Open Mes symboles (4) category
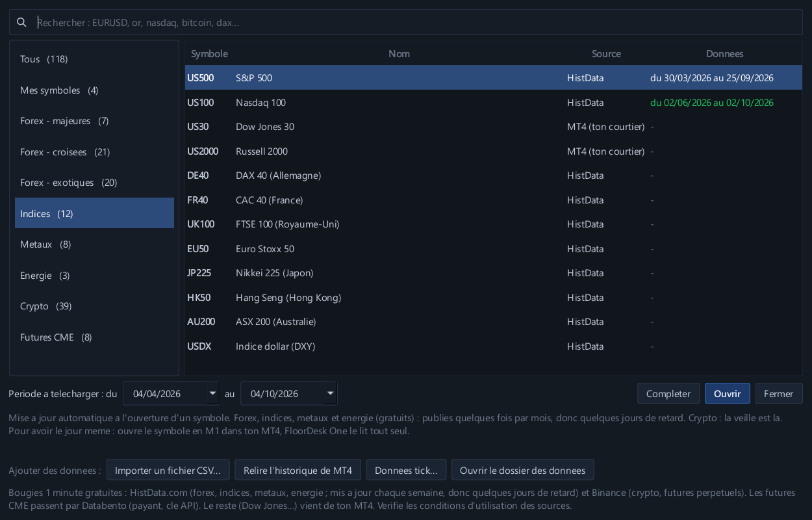 coord(94,90)
